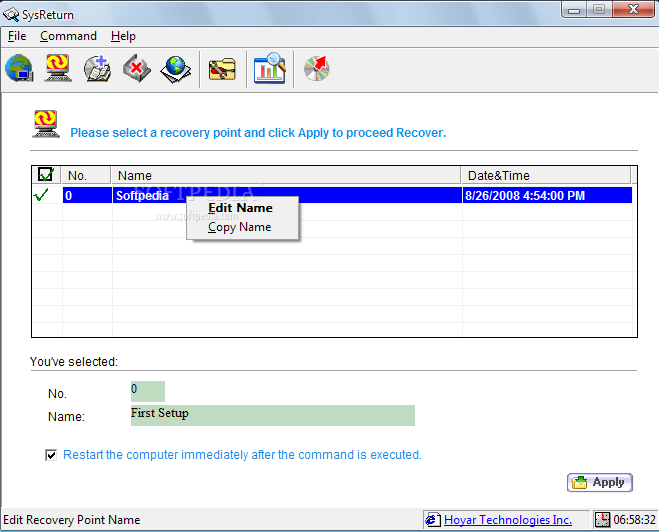The image size is (659, 532).
Task: Sort by the No. column header
Action: (x=87, y=175)
